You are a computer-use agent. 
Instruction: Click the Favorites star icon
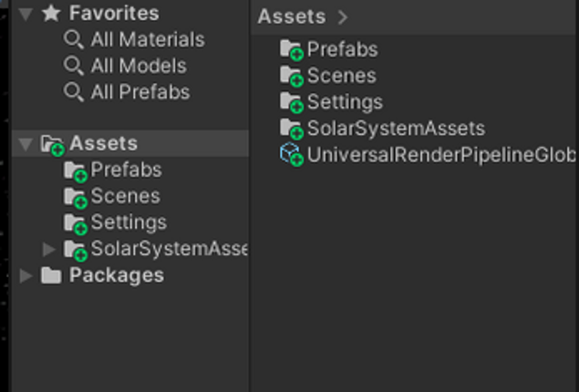pyautogui.click(x=51, y=14)
